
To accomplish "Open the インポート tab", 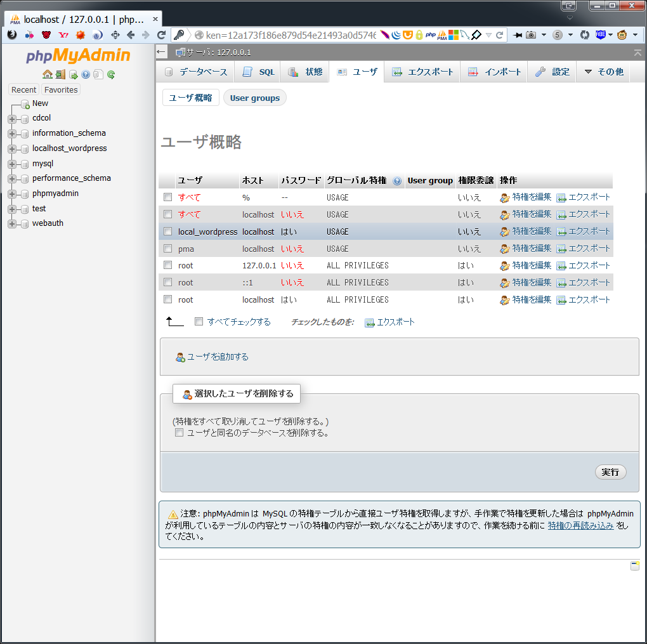I will tap(495, 72).
